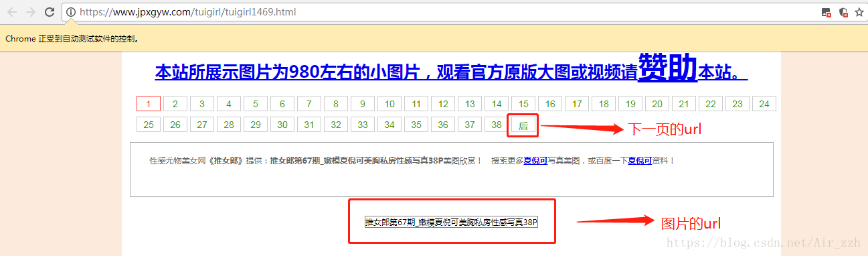Go to page 2
This screenshot has width=868, height=256.
tap(175, 104)
